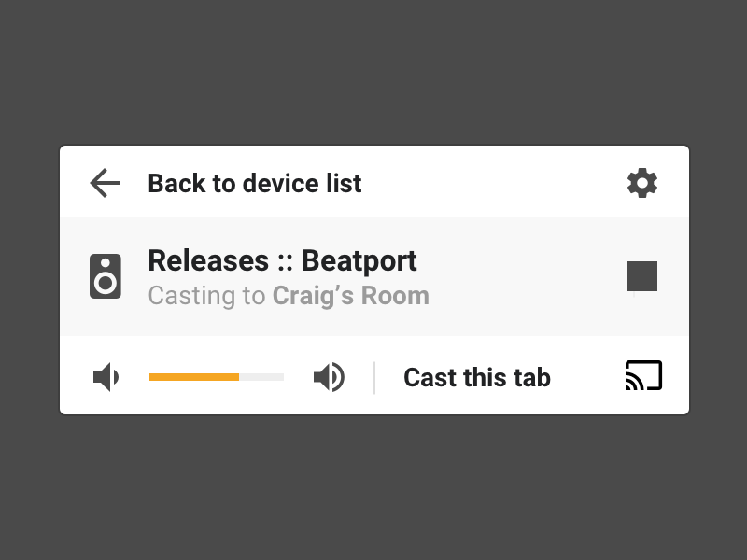This screenshot has width=747, height=560.
Task: Click the speaker device icon
Action: pyautogui.click(x=106, y=276)
